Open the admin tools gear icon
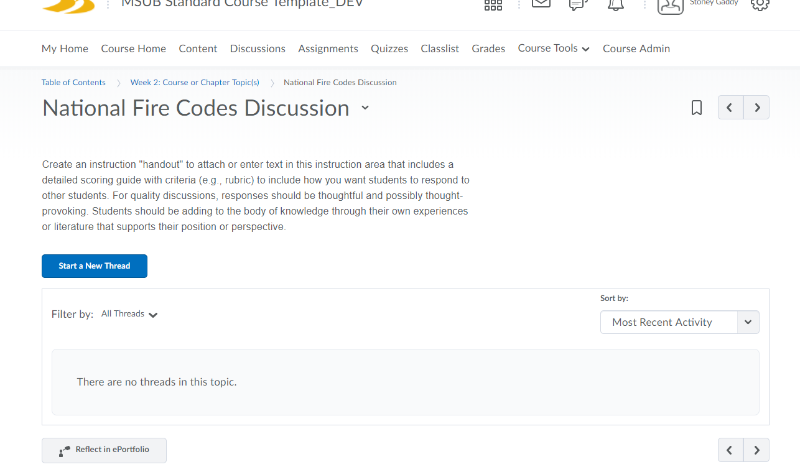This screenshot has width=800, height=467. point(760,4)
